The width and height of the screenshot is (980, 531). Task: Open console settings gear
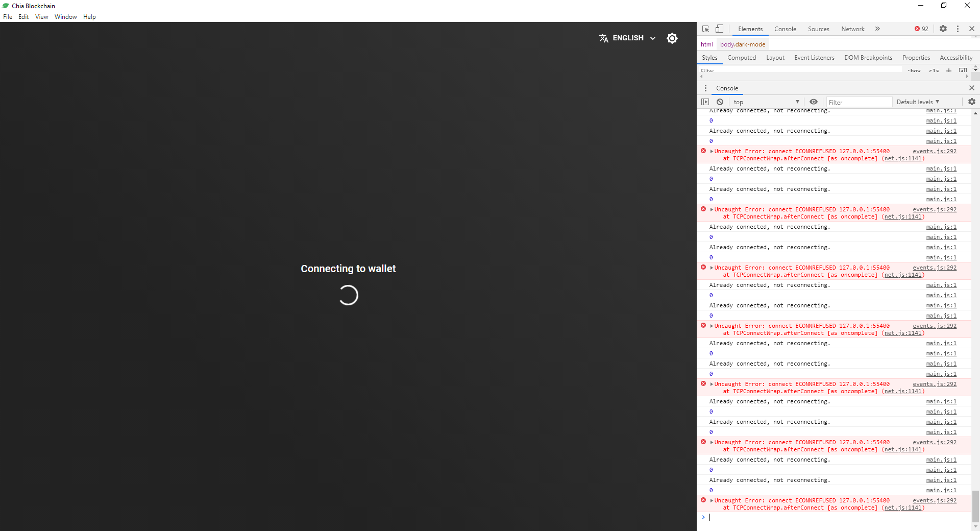(x=971, y=102)
